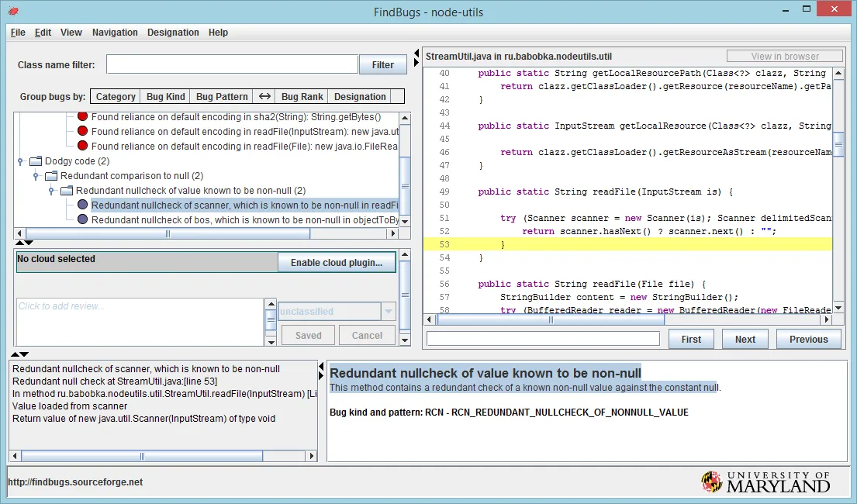Click the Dodgy code folder icon
Image resolution: width=857 pixels, height=504 pixels.
click(35, 161)
